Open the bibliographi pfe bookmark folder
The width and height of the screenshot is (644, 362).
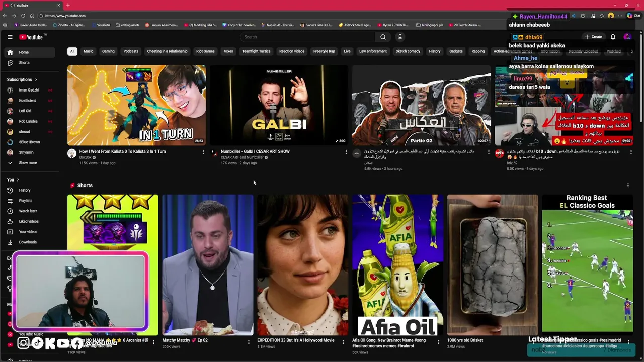coord(429,25)
